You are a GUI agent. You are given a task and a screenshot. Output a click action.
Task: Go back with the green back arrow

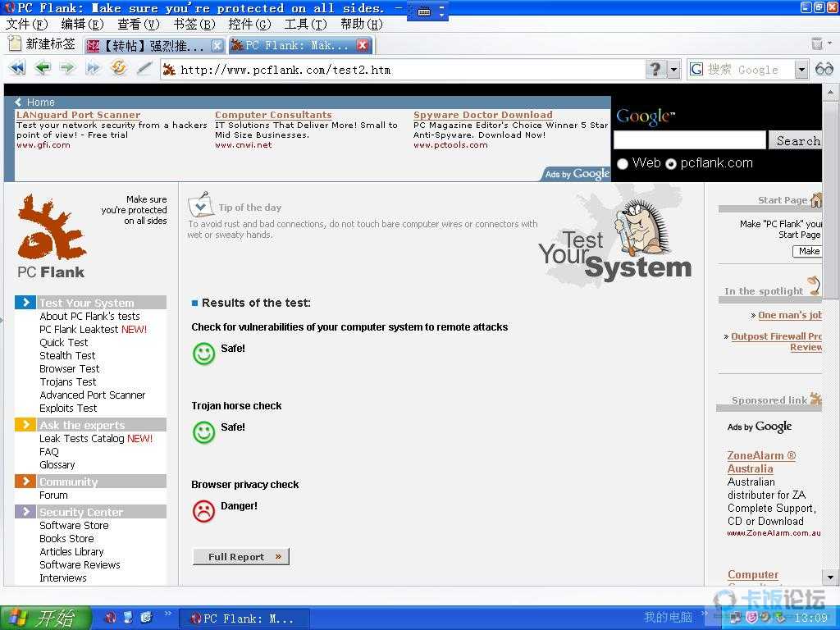(x=43, y=68)
